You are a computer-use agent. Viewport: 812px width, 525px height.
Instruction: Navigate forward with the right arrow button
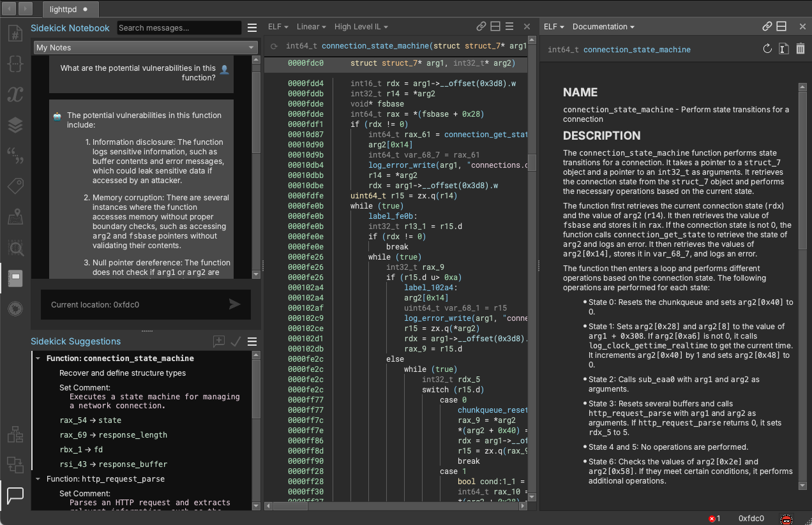pos(26,9)
